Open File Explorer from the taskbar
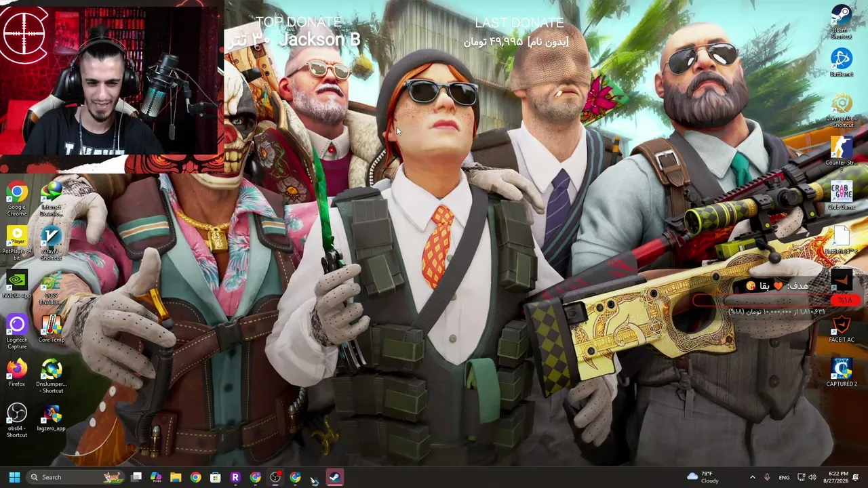This screenshot has height=488, width=868. tap(176, 477)
